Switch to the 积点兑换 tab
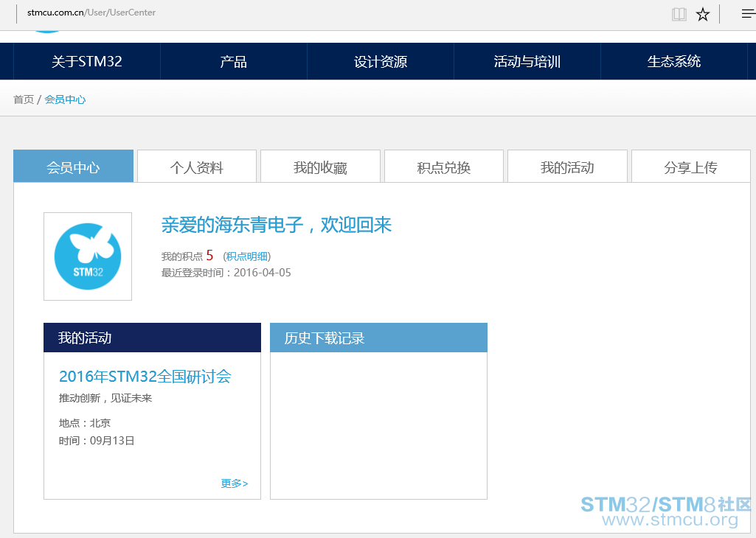756x538 pixels. click(443, 166)
